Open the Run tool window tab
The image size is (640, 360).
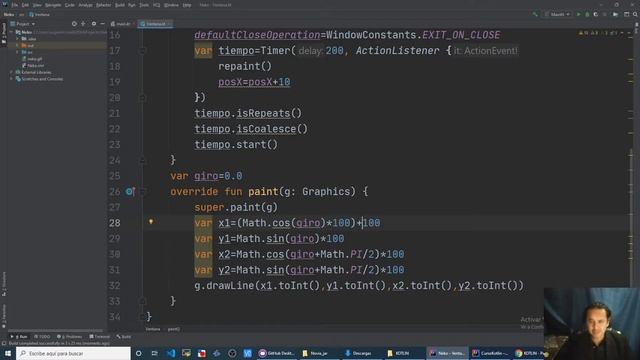tap(19, 337)
